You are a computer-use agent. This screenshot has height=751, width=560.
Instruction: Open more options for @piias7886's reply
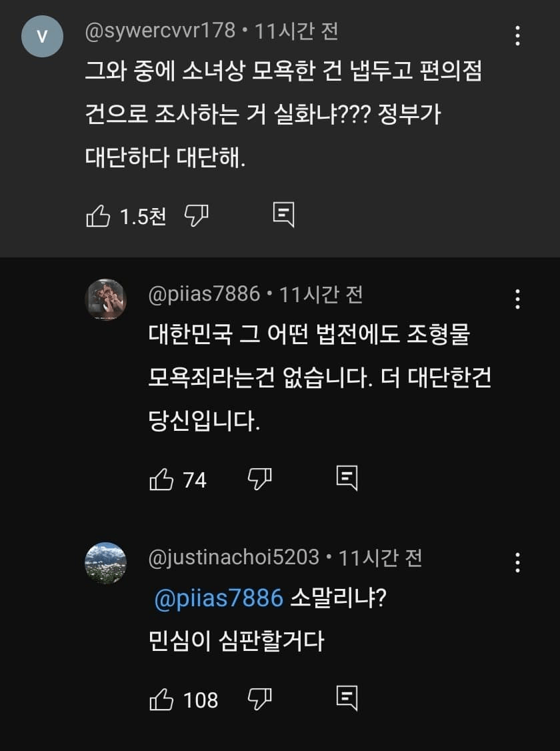pyautogui.click(x=518, y=299)
